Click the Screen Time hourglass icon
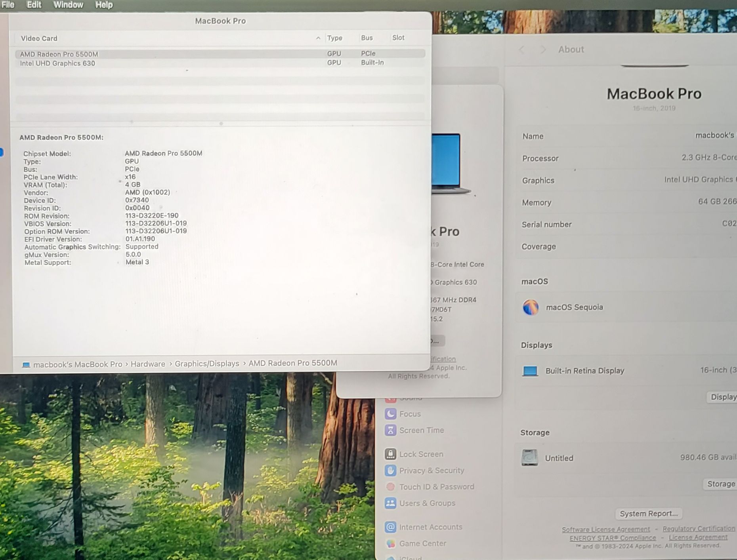The height and width of the screenshot is (560, 737). click(390, 430)
